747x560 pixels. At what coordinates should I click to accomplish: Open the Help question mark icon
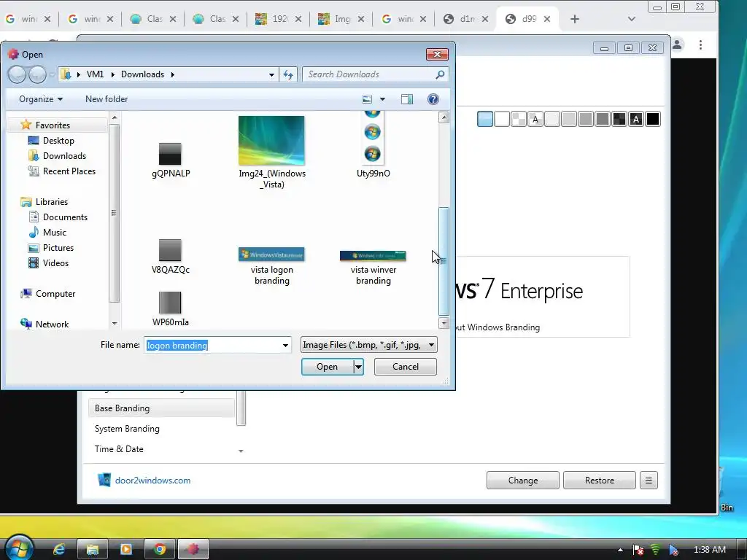tap(433, 99)
